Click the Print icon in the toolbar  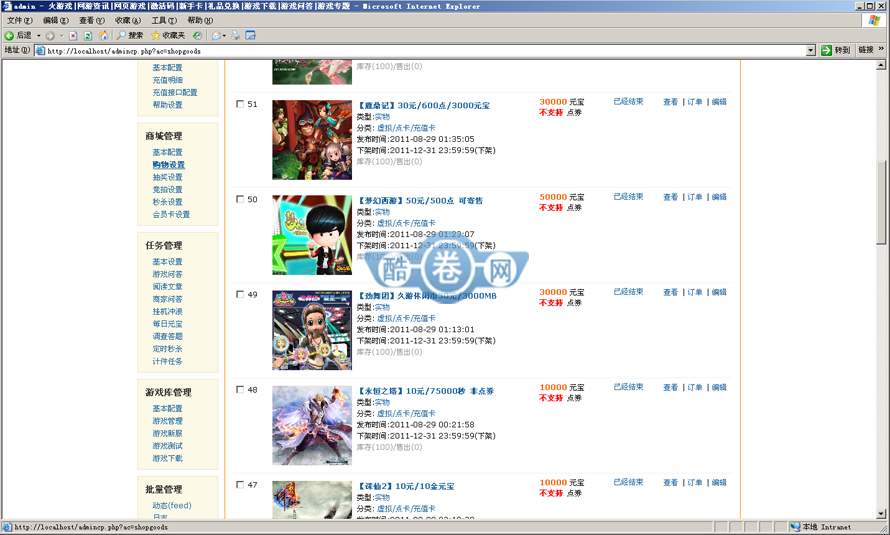pos(235,35)
